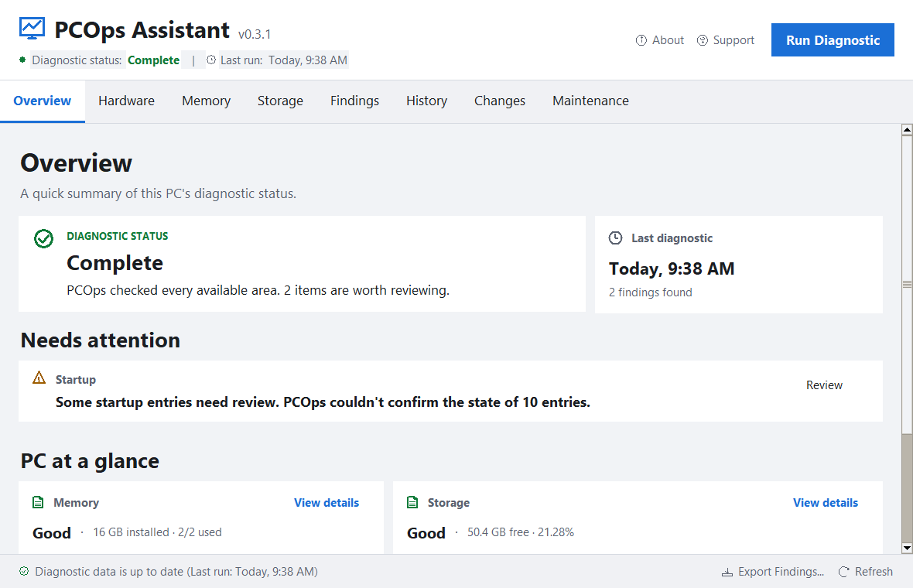
Task: Click the scrollbar down arrow
Action: 907,548
